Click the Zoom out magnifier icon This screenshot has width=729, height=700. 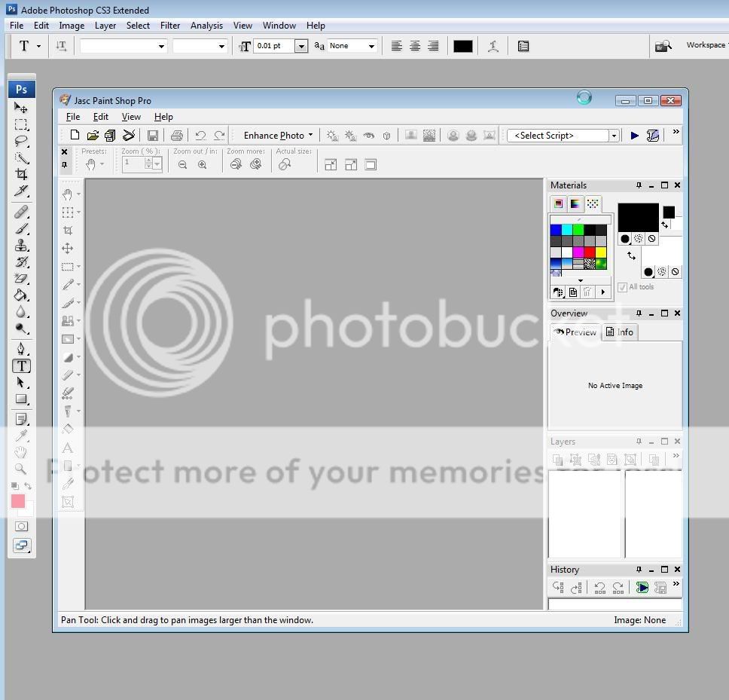[183, 165]
